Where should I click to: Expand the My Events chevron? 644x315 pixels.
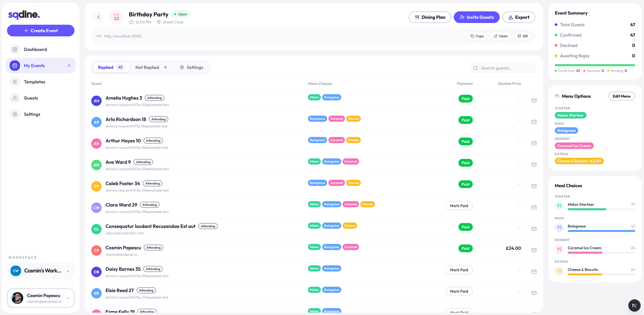[x=69, y=66]
